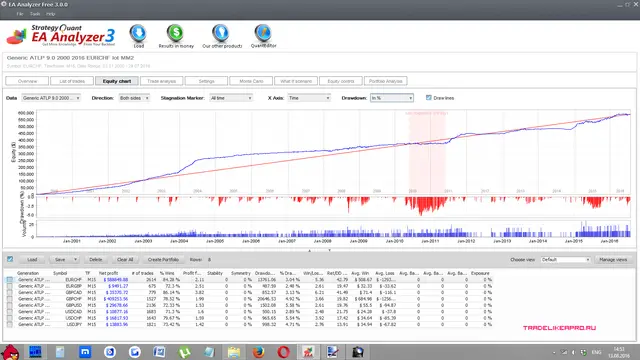This screenshot has height=360, width=640.
Task: Switch to the List of trades tab
Action: 72,81
